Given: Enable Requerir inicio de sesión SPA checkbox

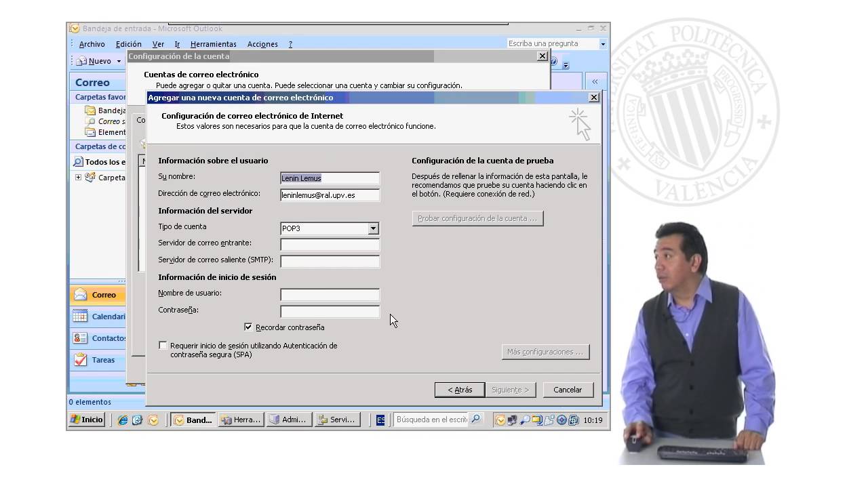Looking at the screenshot, I should click(x=163, y=345).
